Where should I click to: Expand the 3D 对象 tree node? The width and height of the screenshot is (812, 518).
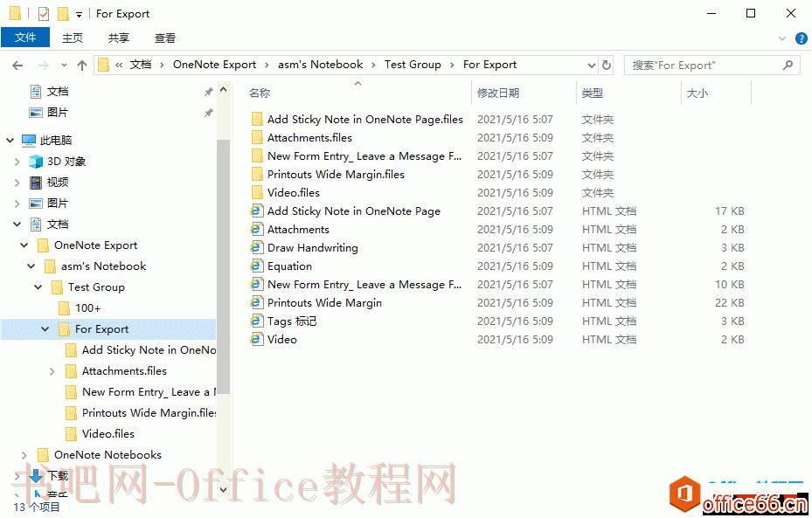tap(17, 162)
